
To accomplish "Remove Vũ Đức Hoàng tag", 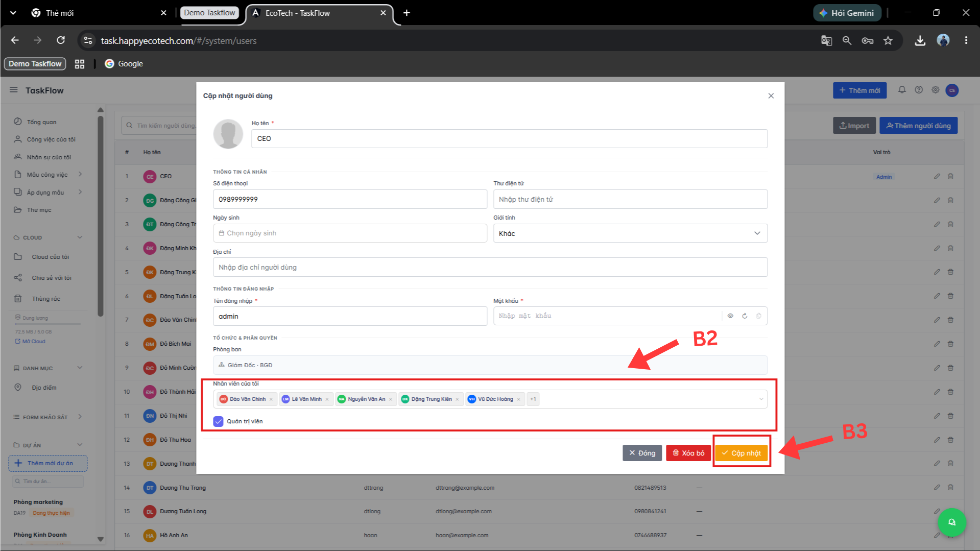I will pyautogui.click(x=518, y=399).
